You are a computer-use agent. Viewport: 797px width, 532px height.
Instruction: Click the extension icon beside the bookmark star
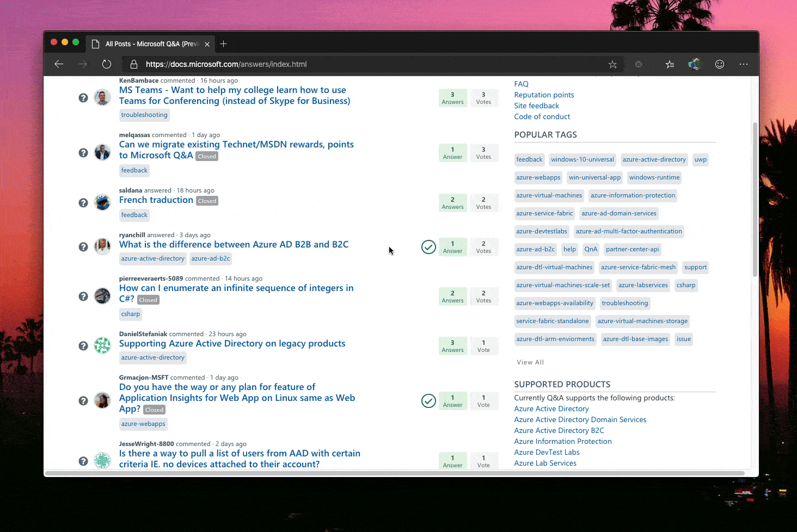639,64
